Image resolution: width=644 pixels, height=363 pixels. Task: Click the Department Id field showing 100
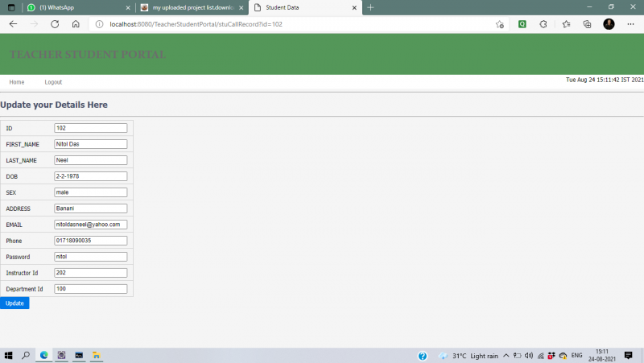click(91, 289)
